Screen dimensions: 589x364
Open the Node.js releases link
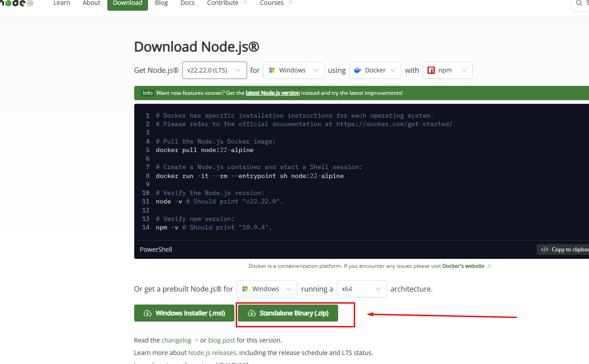pos(212,353)
